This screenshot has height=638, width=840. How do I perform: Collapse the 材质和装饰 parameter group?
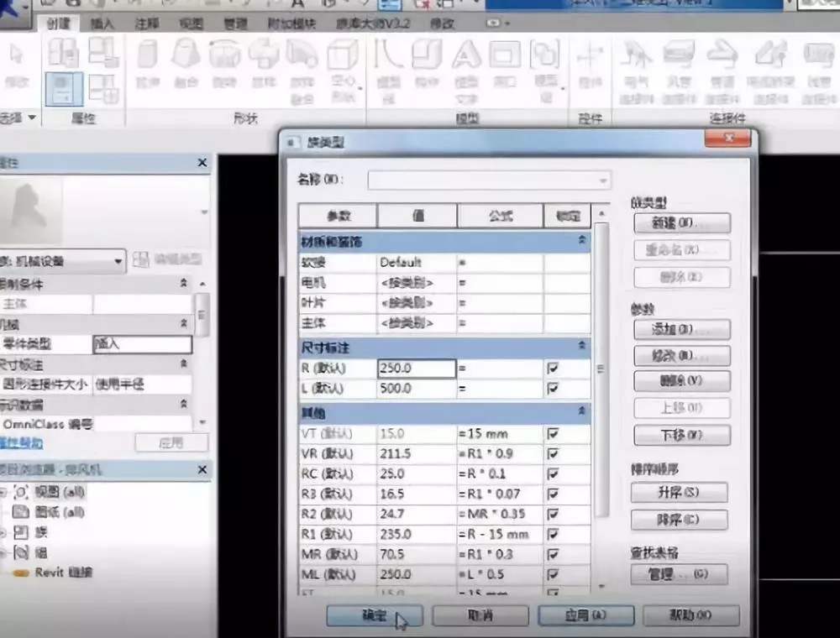tap(582, 241)
